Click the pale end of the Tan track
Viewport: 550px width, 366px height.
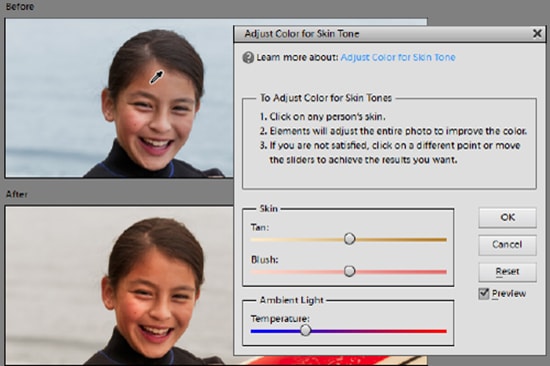[x=255, y=240]
